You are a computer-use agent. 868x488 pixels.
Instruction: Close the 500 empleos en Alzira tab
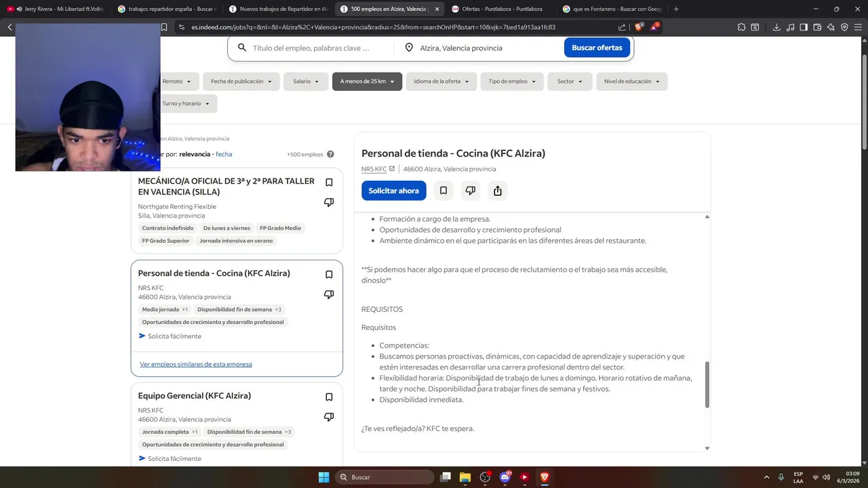(437, 9)
